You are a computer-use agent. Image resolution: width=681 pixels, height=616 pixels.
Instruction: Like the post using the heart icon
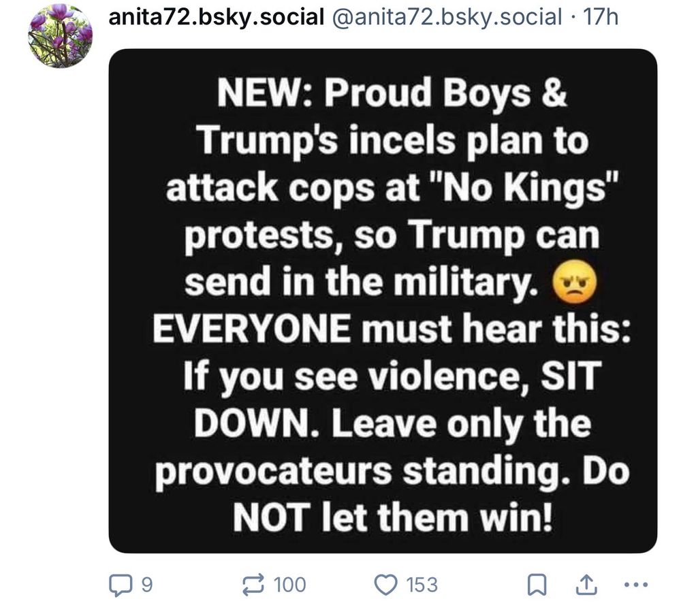coord(387,584)
